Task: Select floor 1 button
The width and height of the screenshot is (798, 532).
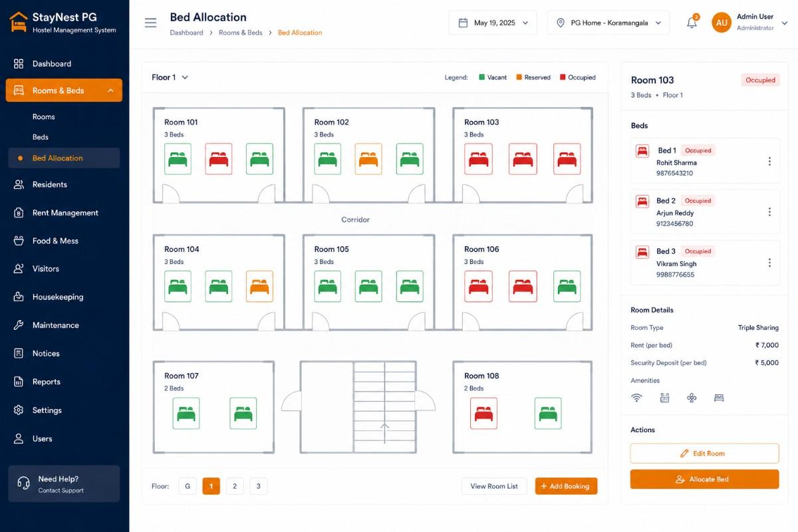Action: click(211, 486)
